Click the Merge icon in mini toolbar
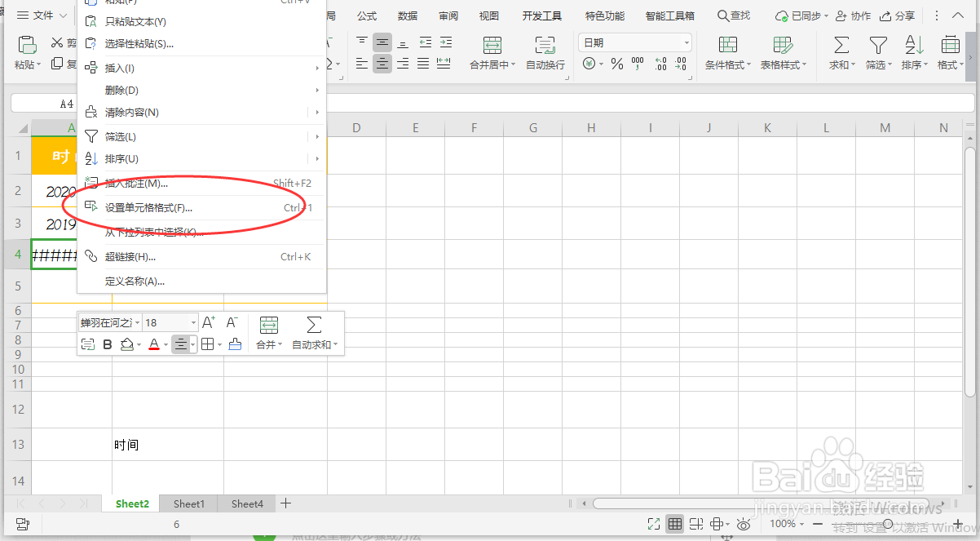Image resolution: width=980 pixels, height=541 pixels. point(268,325)
